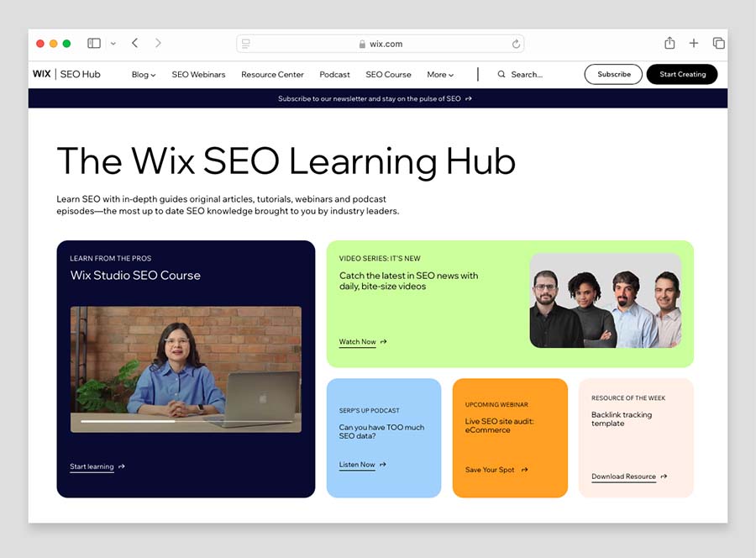Click the "The Wix SEO Learning Hub" heading
Image resolution: width=756 pixels, height=558 pixels.
[286, 161]
